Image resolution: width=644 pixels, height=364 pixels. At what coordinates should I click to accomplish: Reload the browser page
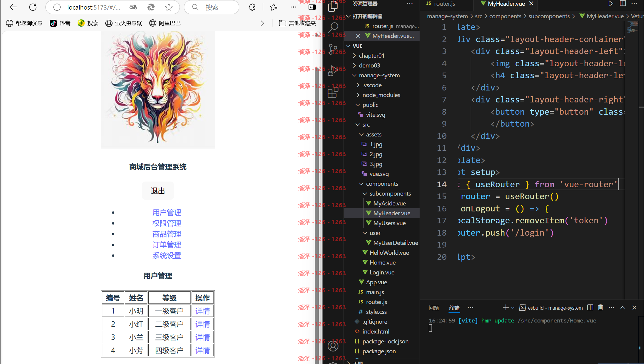pyautogui.click(x=33, y=7)
